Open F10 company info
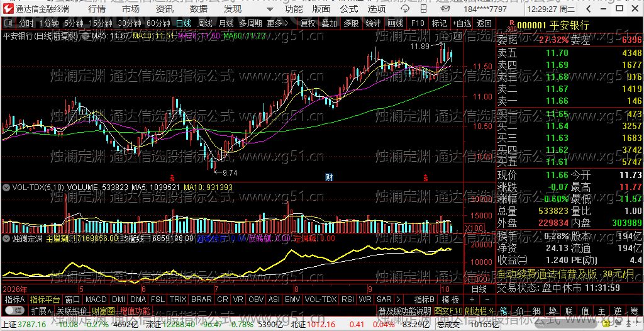The image size is (644, 331). (418, 23)
